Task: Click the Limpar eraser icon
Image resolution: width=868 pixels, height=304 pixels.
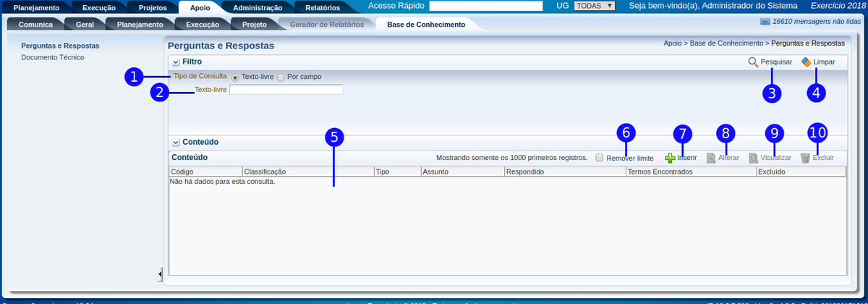Action: [x=806, y=62]
